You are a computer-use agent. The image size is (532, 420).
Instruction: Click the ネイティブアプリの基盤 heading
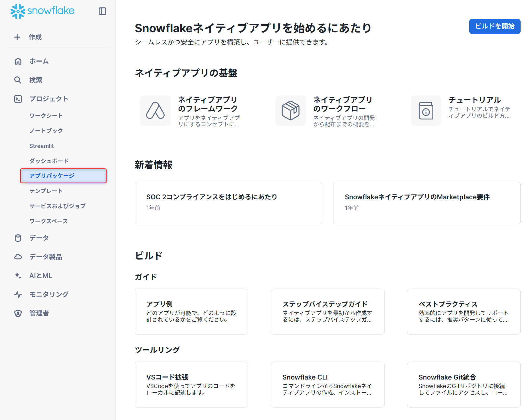click(186, 73)
